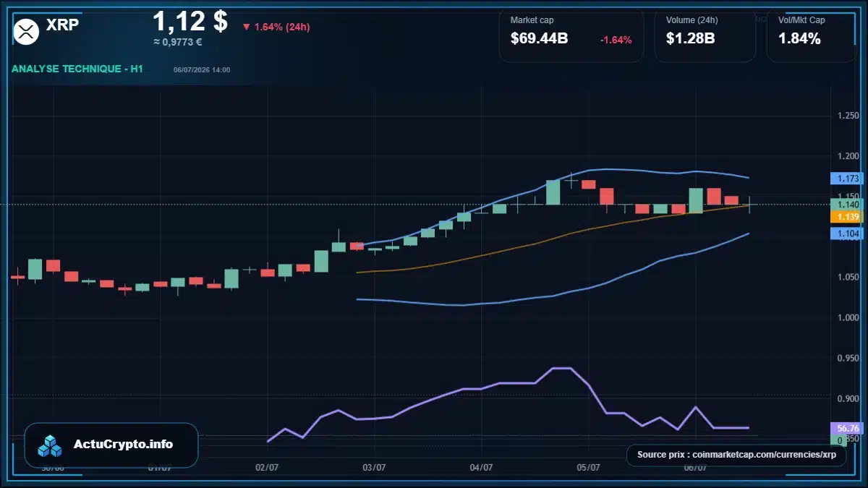Click the 02/07 date axis label

267,468
